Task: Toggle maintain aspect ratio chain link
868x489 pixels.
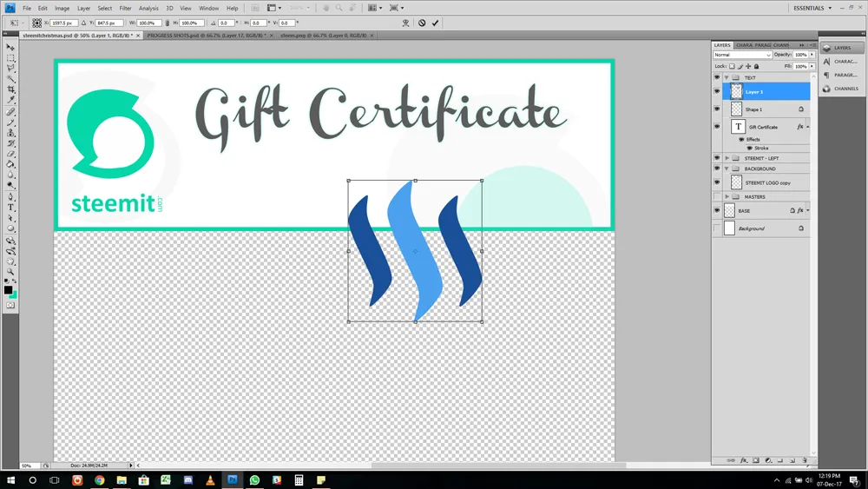Action: (168, 23)
